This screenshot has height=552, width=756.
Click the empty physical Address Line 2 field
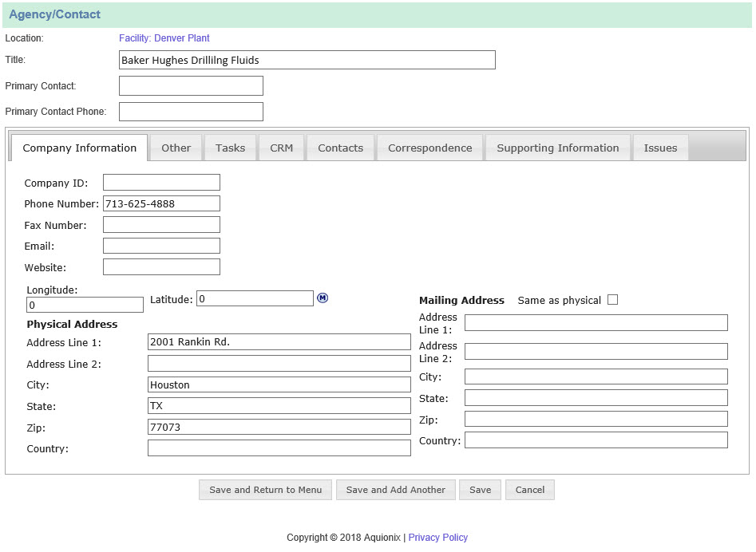(279, 363)
